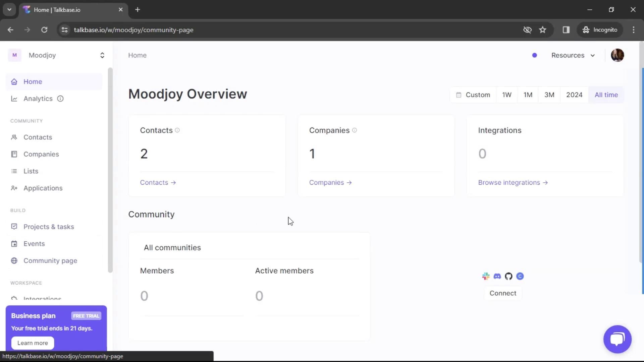The image size is (644, 362).
Task: Click the Applications add-person icon
Action: point(14,188)
